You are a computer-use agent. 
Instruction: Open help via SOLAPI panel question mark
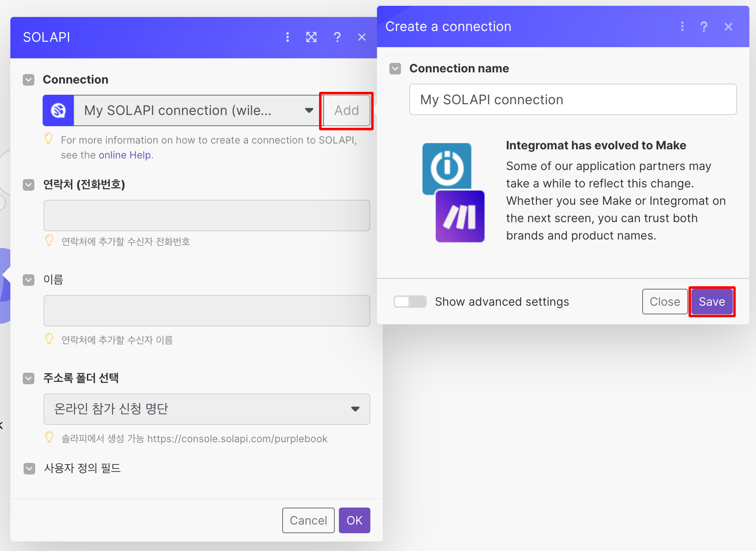[x=337, y=37]
